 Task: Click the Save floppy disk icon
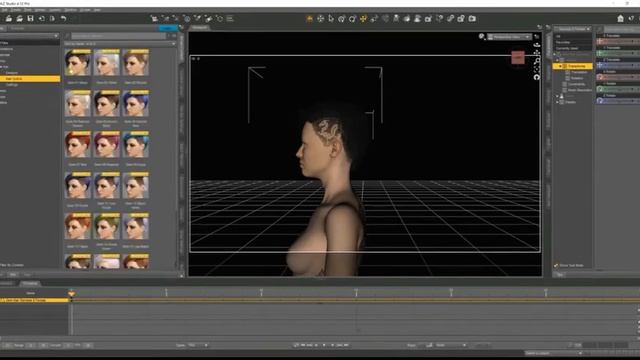(30, 18)
